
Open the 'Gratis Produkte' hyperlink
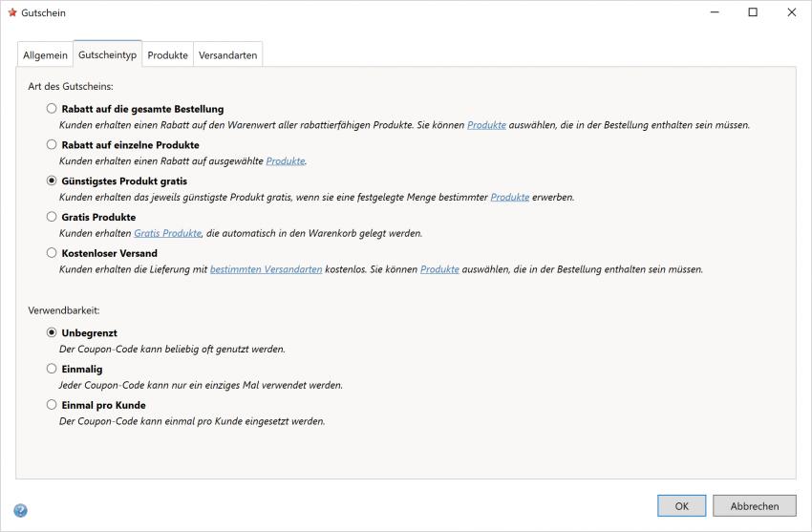click(167, 233)
